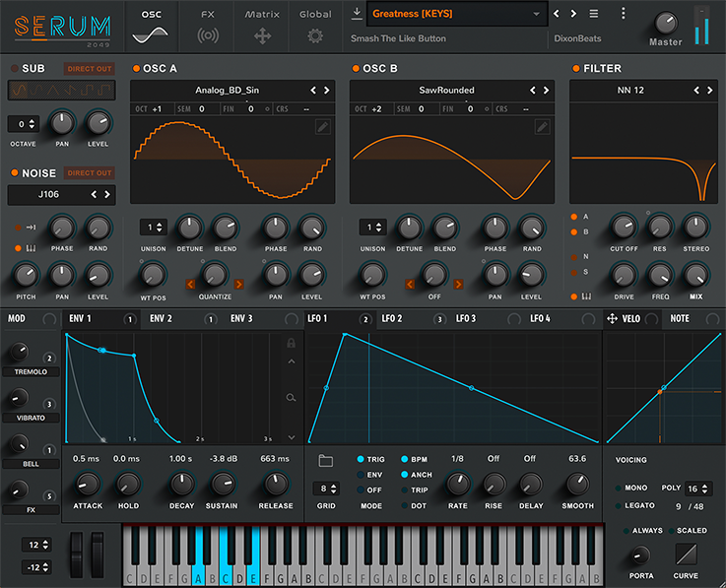Open the Matrix tab
Image resolution: width=726 pixels, height=588 pixels.
tap(262, 27)
